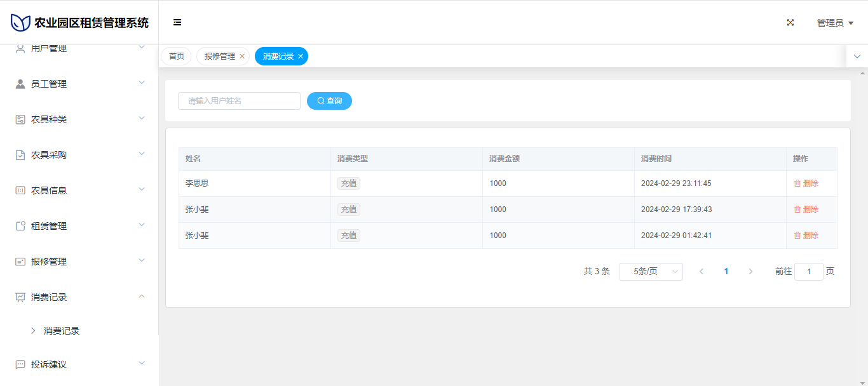Open the 5条/页 page size selector
Screen dimensions: 868x386
tap(651, 272)
